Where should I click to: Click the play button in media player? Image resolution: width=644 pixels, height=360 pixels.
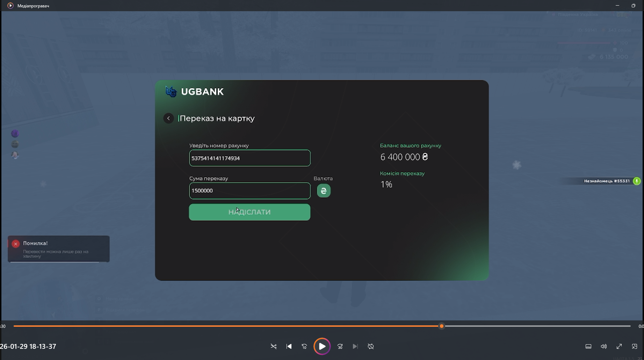[x=322, y=346]
